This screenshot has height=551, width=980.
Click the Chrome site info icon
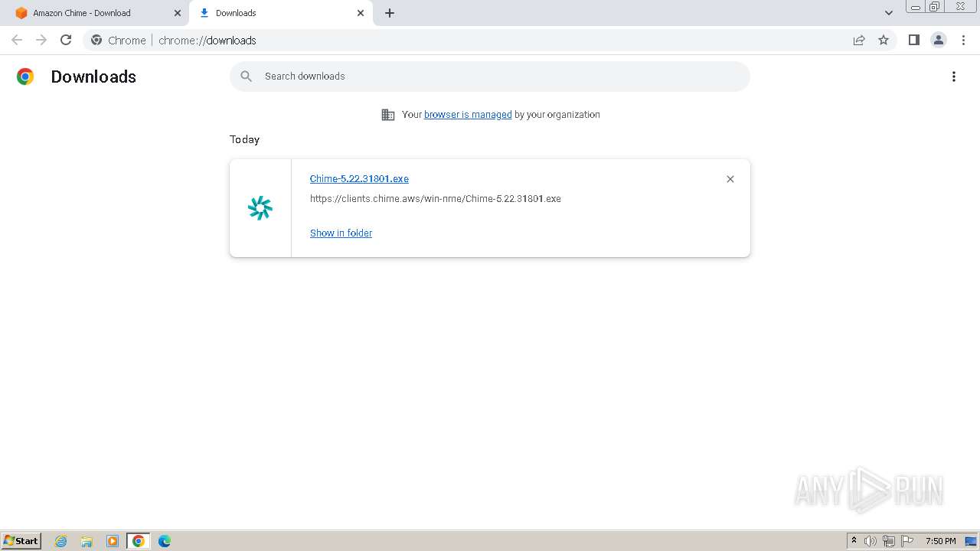[x=96, y=40]
